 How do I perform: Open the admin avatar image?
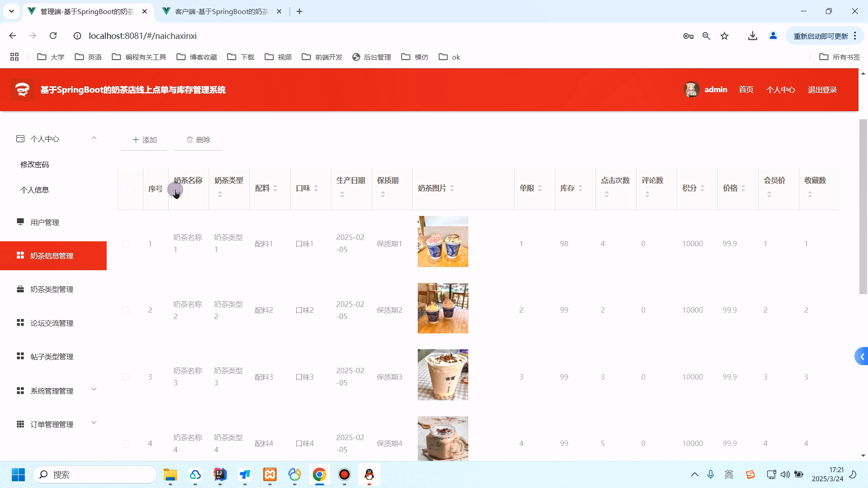tap(692, 89)
